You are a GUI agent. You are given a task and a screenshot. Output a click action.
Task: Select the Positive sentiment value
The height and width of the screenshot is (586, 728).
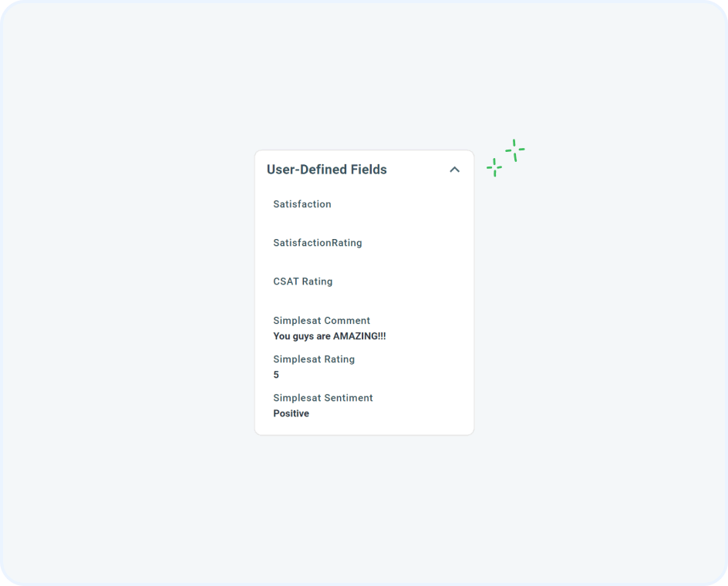[291, 413]
